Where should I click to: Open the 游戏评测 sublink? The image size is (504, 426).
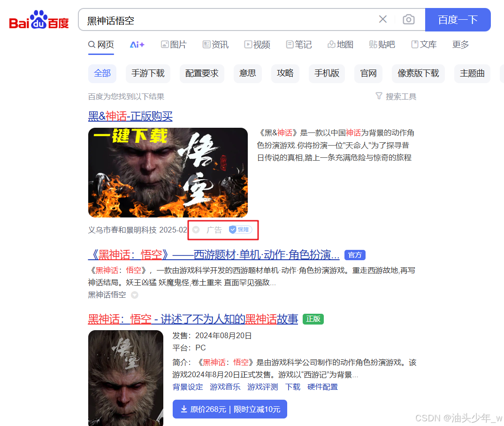(263, 387)
